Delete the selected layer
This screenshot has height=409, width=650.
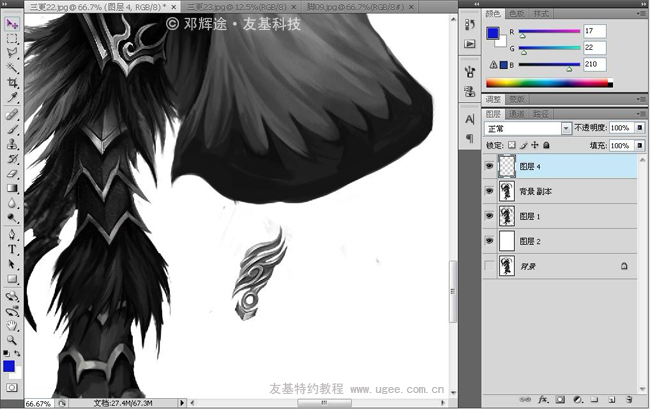pyautogui.click(x=629, y=399)
